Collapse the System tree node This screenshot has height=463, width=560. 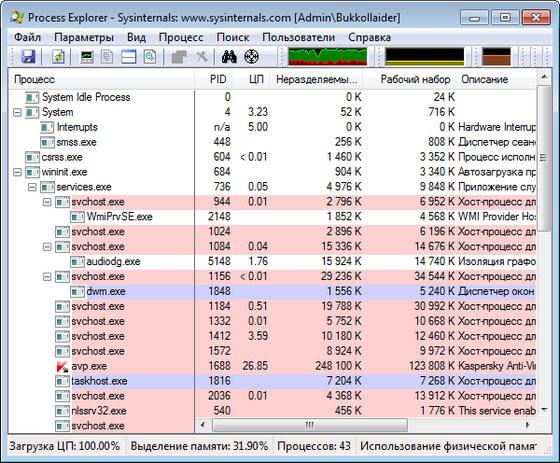(17, 113)
